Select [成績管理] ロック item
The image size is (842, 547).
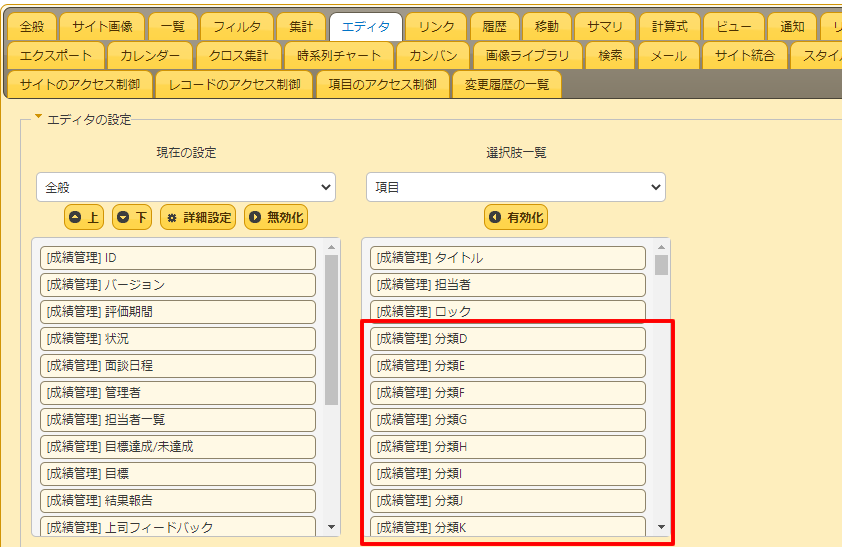click(508, 311)
